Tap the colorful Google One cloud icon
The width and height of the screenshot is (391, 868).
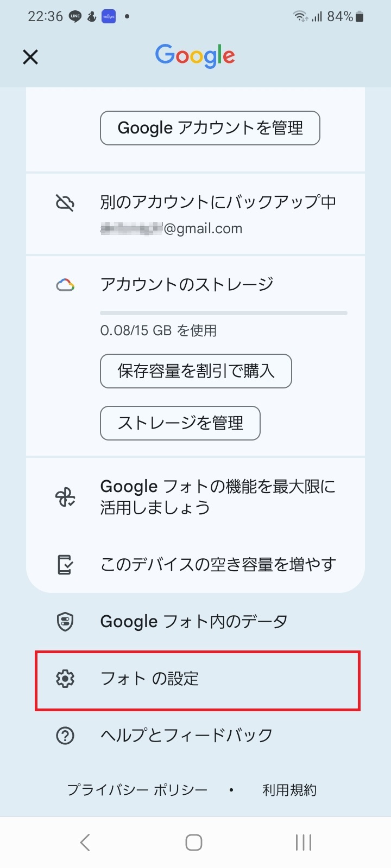[x=65, y=285]
